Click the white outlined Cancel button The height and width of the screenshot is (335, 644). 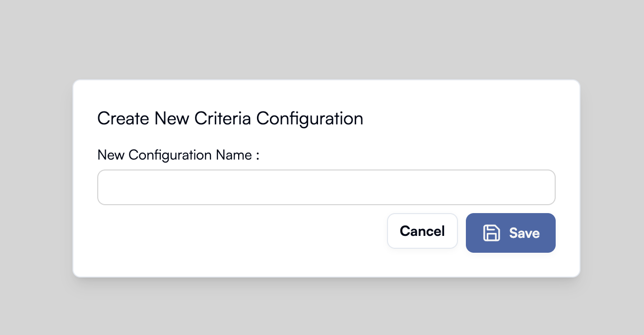pos(422,231)
